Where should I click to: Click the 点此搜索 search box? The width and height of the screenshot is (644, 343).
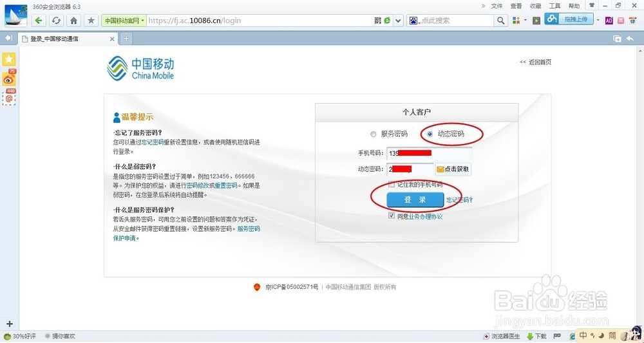tap(456, 21)
